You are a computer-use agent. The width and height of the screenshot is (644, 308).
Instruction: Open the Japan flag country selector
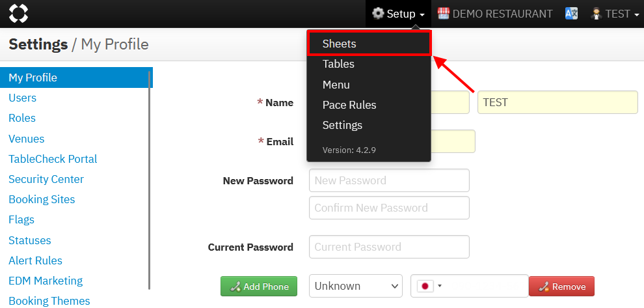click(429, 286)
